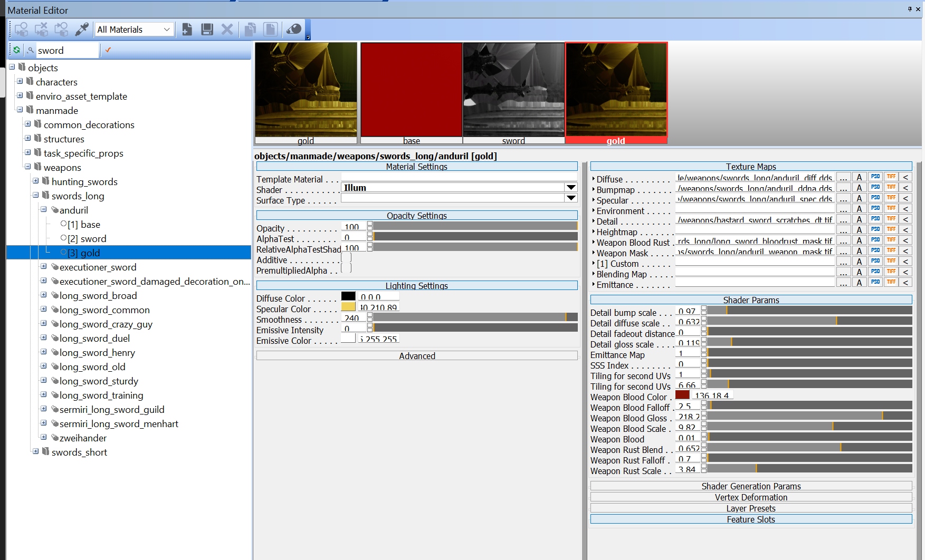The image size is (925, 560).
Task: Click the Copy material icon
Action: point(250,30)
